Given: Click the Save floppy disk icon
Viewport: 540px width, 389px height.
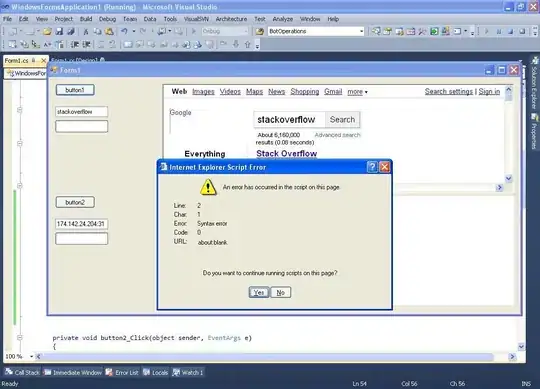Looking at the screenshot, I should point(59,32).
